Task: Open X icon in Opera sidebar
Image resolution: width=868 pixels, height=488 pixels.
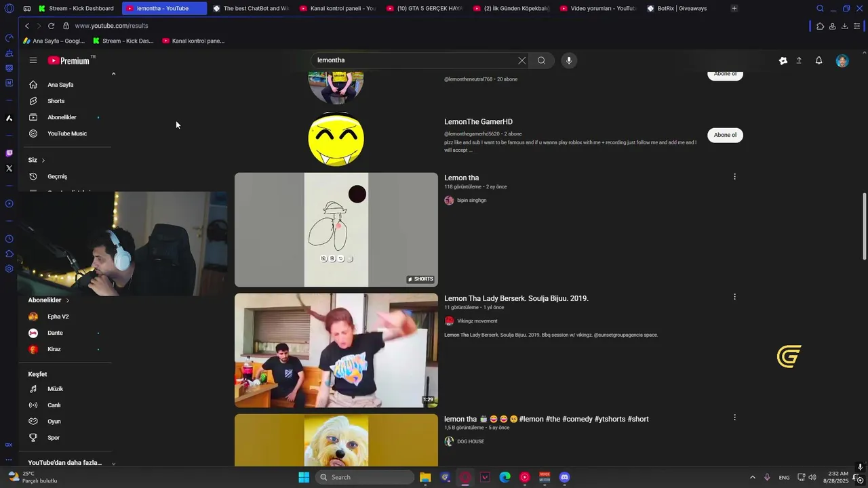Action: pos(9,168)
